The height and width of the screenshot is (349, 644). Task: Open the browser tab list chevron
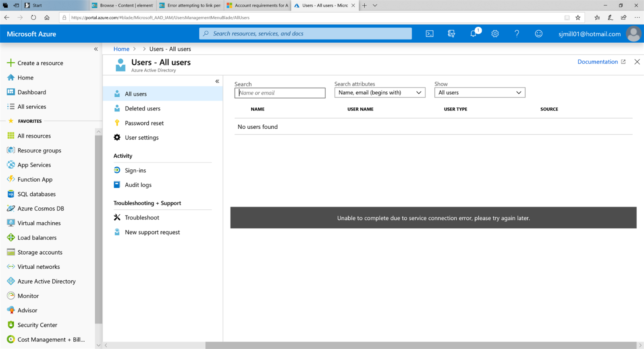[x=375, y=5]
